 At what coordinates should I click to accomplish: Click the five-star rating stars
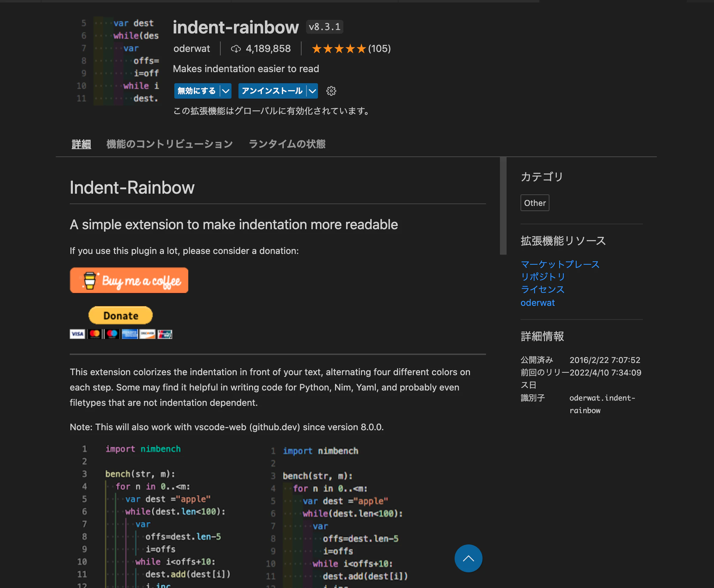tap(339, 49)
